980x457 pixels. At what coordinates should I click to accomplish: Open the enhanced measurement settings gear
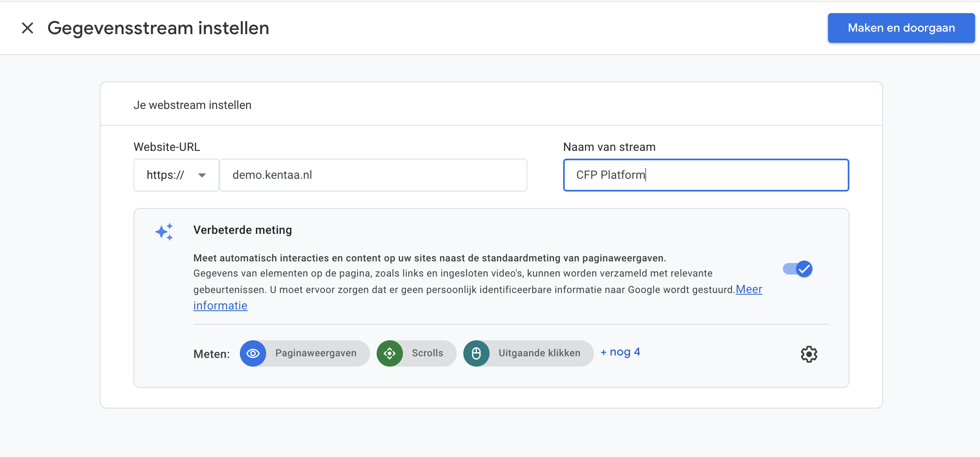pyautogui.click(x=809, y=354)
